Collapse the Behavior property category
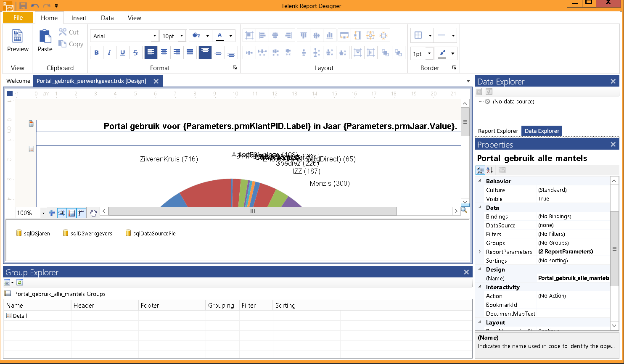Screen dimensions: 624x364 point(480,181)
